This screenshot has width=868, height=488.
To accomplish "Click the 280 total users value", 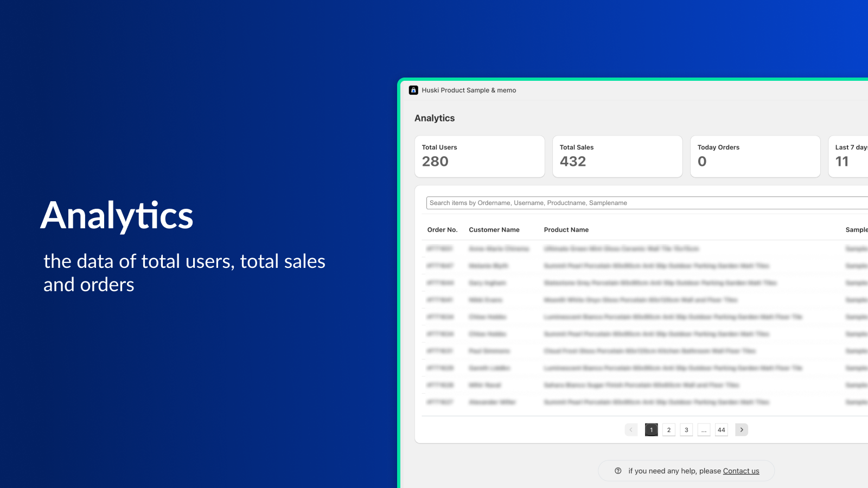I will 435,162.
